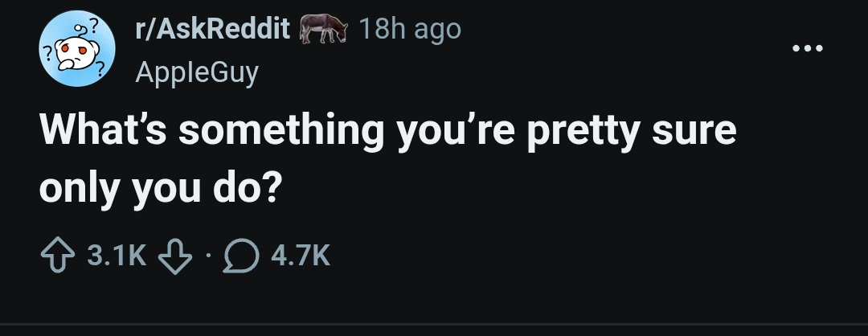Image resolution: width=868 pixels, height=336 pixels.
Task: Open AppleGuy's user profile
Action: (x=196, y=72)
